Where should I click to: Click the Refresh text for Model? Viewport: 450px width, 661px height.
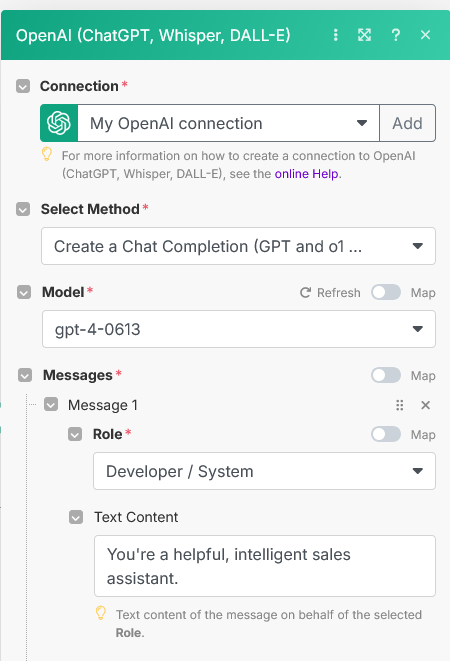pyautogui.click(x=339, y=293)
